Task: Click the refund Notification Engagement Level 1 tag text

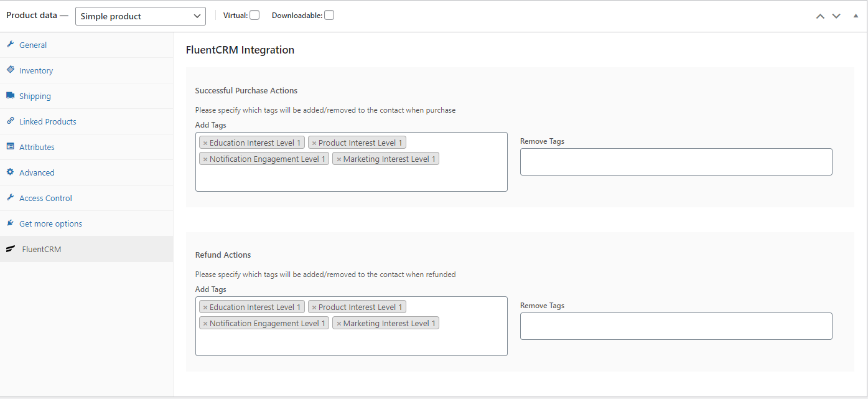Action: pos(268,324)
